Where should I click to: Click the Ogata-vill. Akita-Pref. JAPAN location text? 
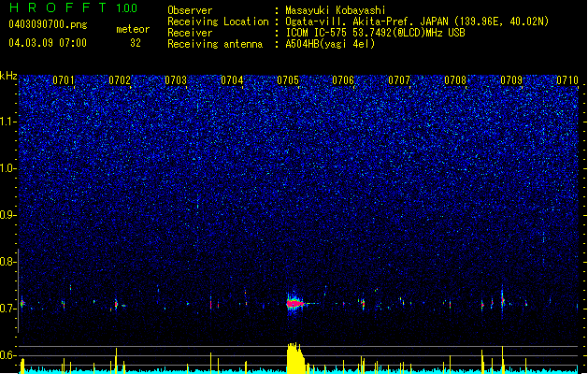[x=417, y=22]
